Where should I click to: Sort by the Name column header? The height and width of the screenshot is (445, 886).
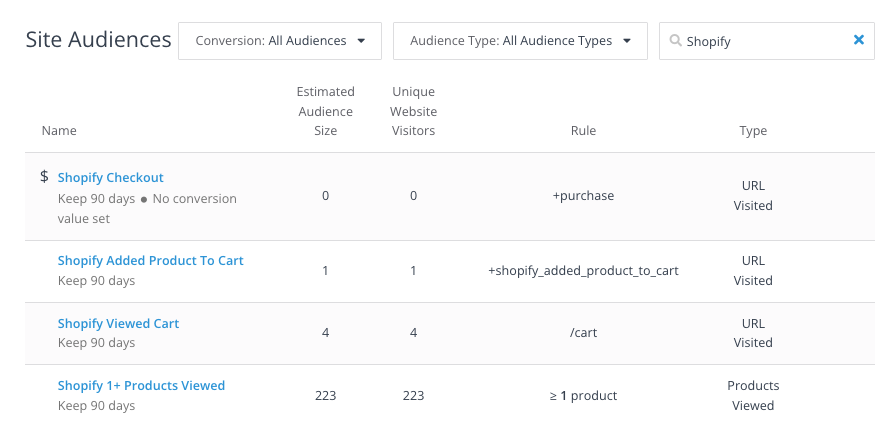[x=59, y=131]
